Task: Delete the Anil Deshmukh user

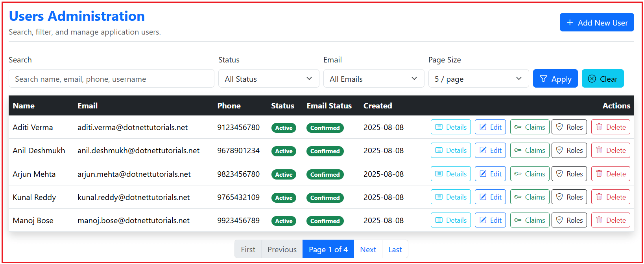Action: tap(611, 150)
